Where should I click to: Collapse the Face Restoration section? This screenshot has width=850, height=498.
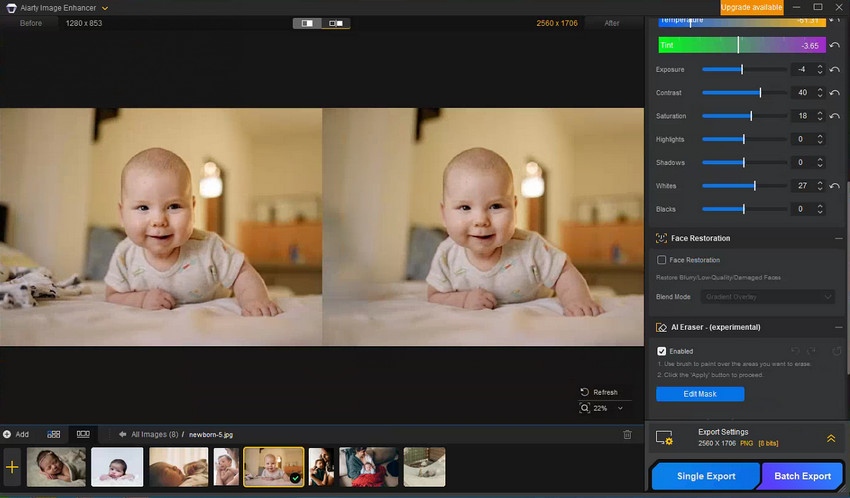837,239
